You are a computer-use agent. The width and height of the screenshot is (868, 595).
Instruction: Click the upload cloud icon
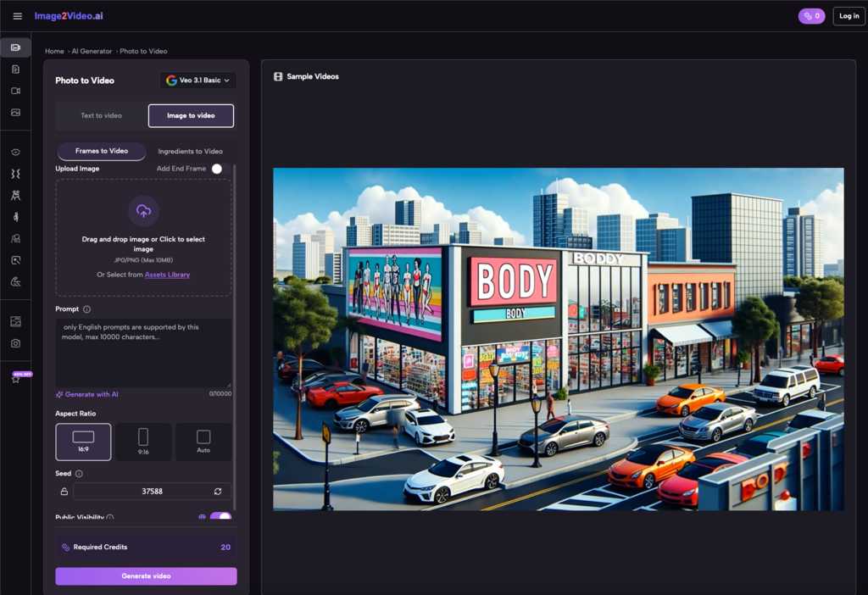point(143,211)
